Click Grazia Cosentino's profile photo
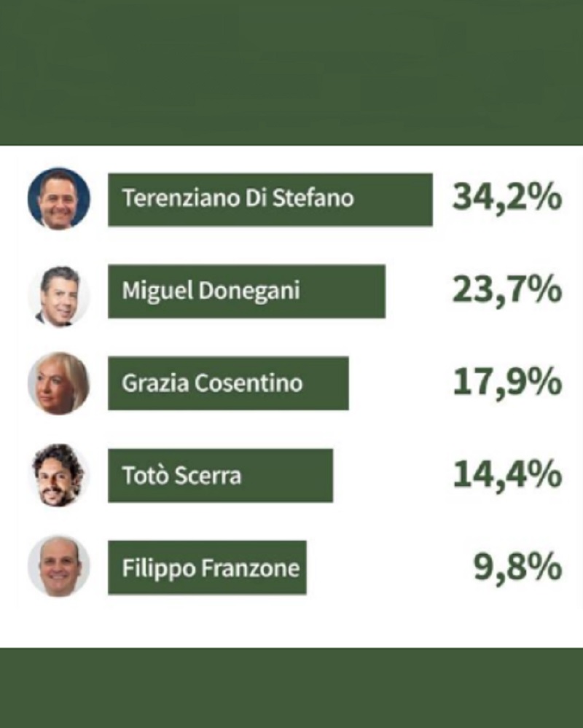The width and height of the screenshot is (583, 728). (58, 383)
